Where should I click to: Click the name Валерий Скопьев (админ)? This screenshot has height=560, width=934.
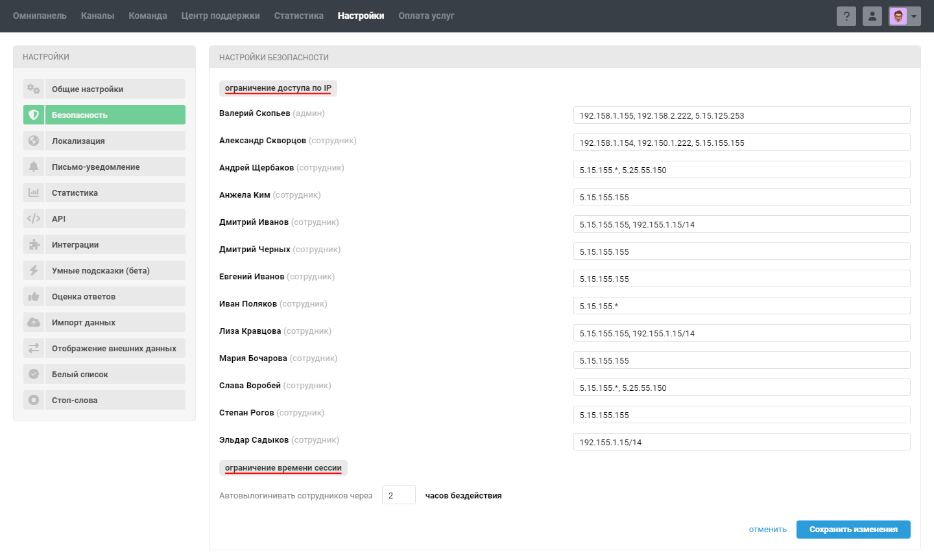click(x=272, y=113)
